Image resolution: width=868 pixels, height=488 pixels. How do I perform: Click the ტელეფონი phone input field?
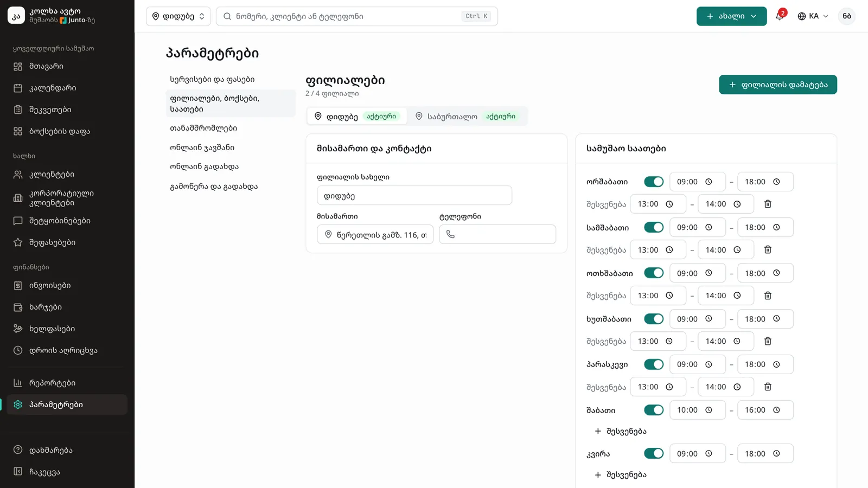497,234
